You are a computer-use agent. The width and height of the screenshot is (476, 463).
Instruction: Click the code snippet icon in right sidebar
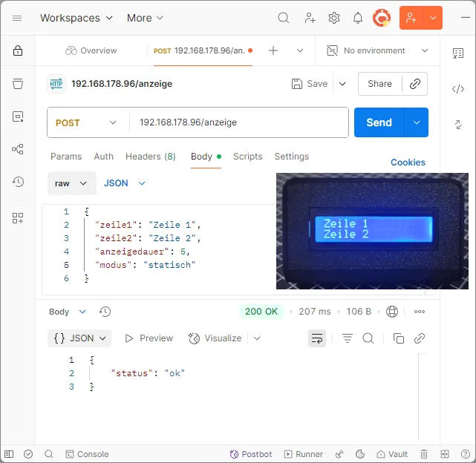tap(458, 89)
